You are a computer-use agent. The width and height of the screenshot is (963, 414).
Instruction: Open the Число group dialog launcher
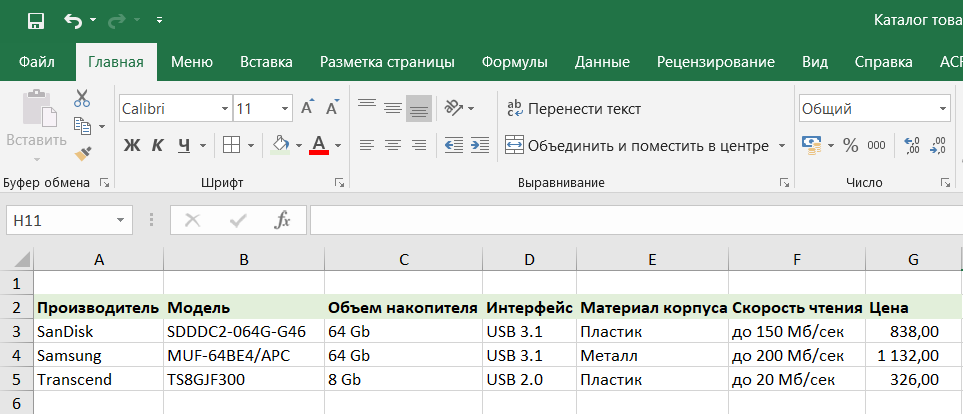[944, 182]
